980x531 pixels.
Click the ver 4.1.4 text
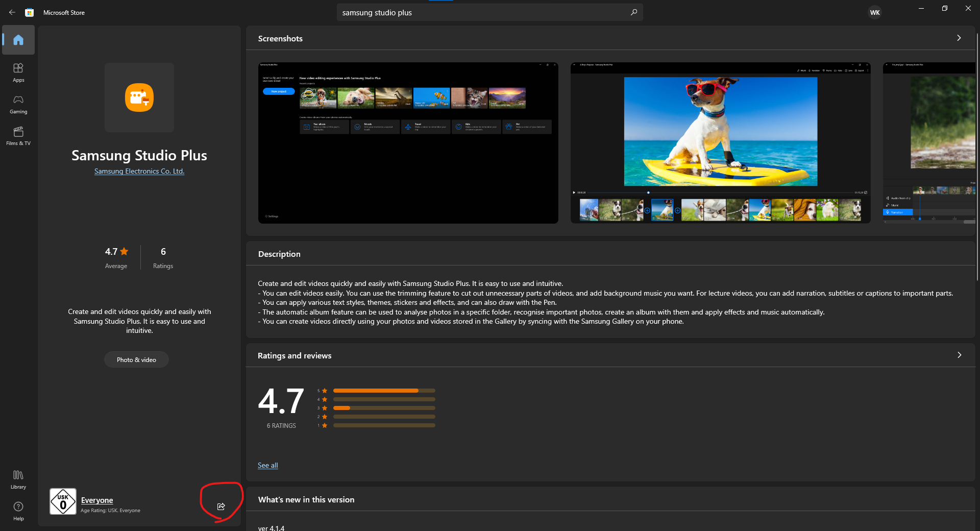coord(271,527)
